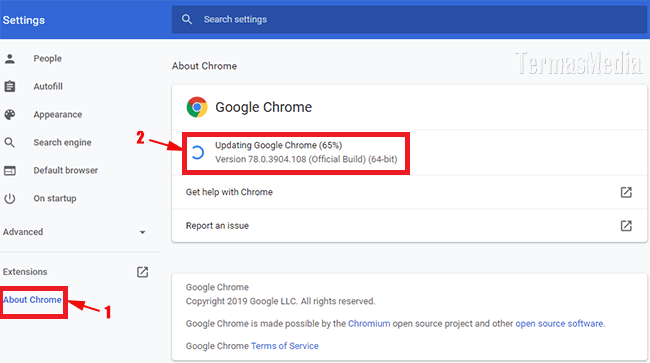Click the Autofill clipboard icon

tap(10, 87)
